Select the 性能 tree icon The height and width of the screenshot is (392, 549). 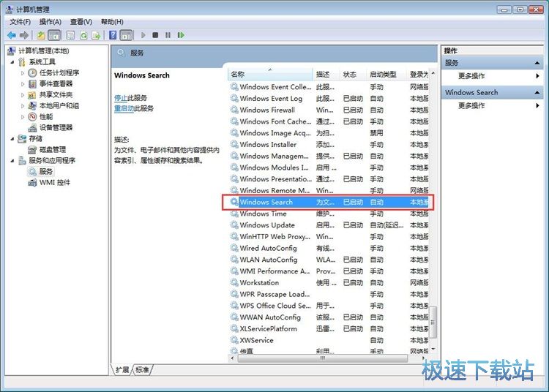(x=32, y=116)
